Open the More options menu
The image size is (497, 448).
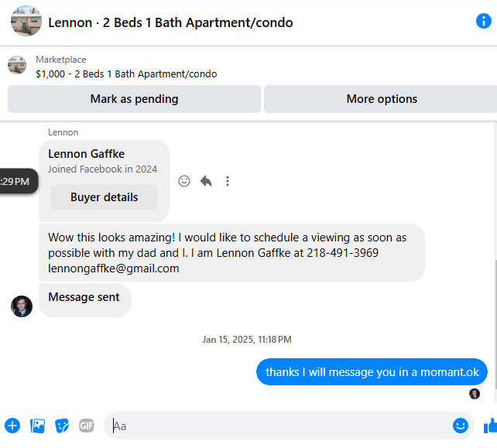click(382, 99)
